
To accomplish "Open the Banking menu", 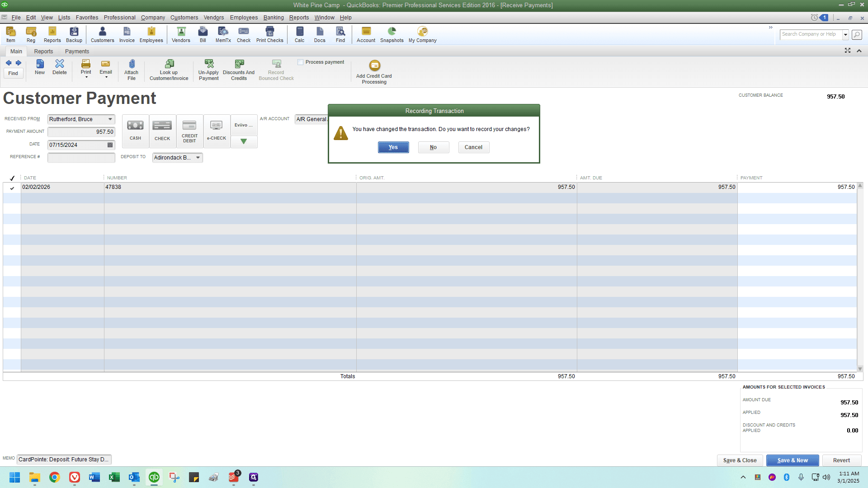I will click(274, 18).
